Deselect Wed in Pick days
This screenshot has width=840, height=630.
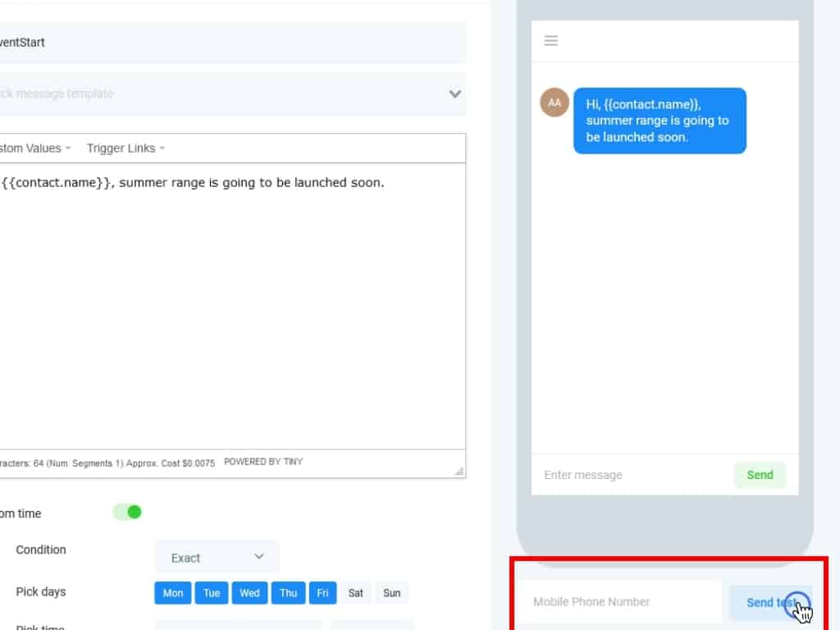click(250, 593)
